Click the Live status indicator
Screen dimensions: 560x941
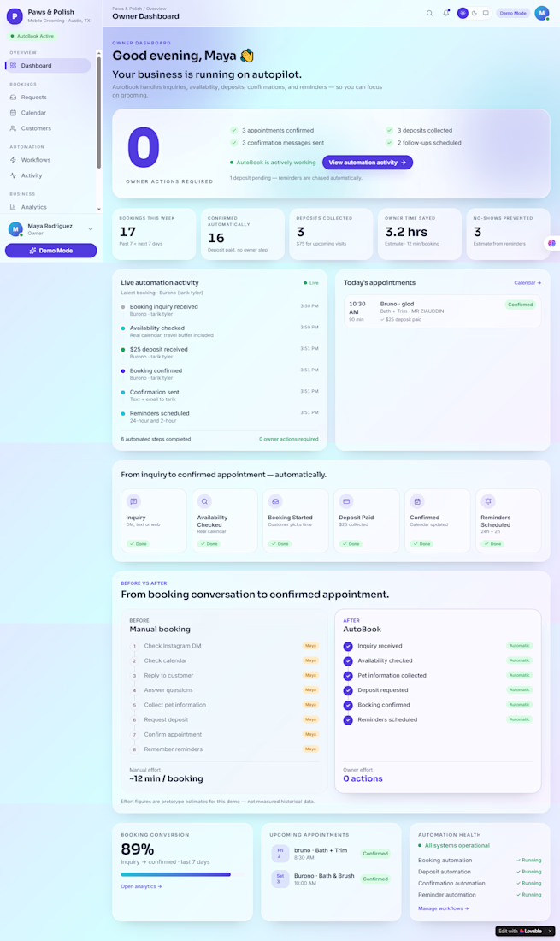coord(311,282)
